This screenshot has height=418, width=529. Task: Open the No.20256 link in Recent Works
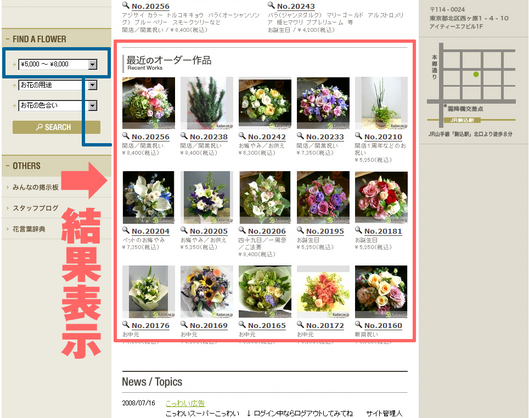(x=150, y=137)
